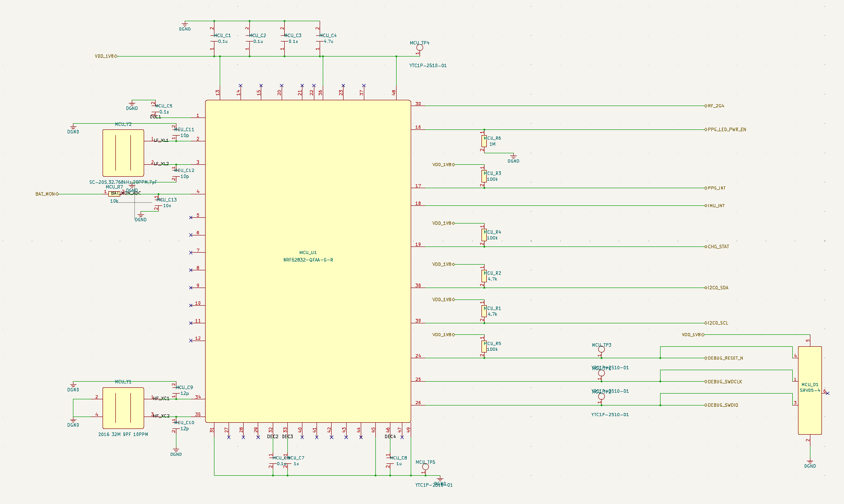This screenshot has width=844, height=504.
Task: Select pin 48 number on the MCU top edge
Action: [x=393, y=93]
